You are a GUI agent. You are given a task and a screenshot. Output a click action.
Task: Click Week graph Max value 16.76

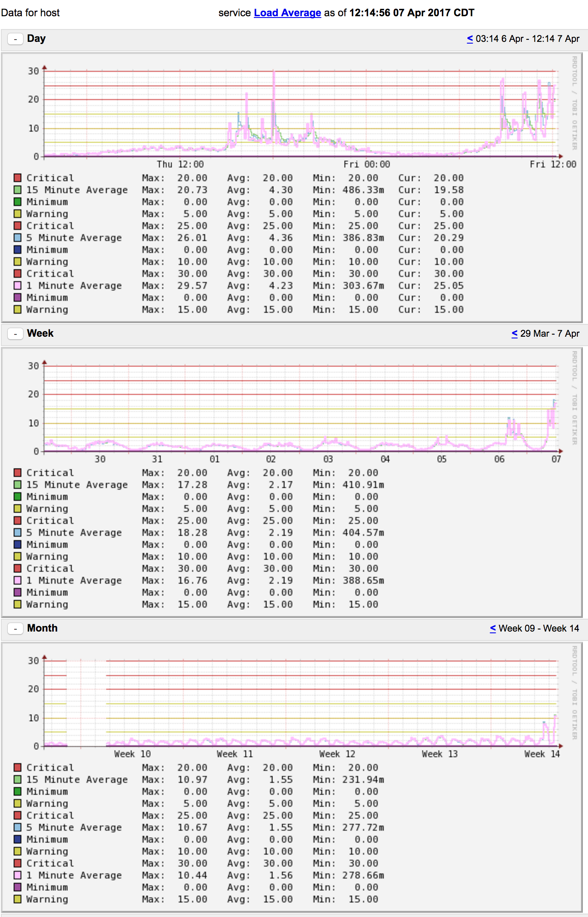coord(192,580)
